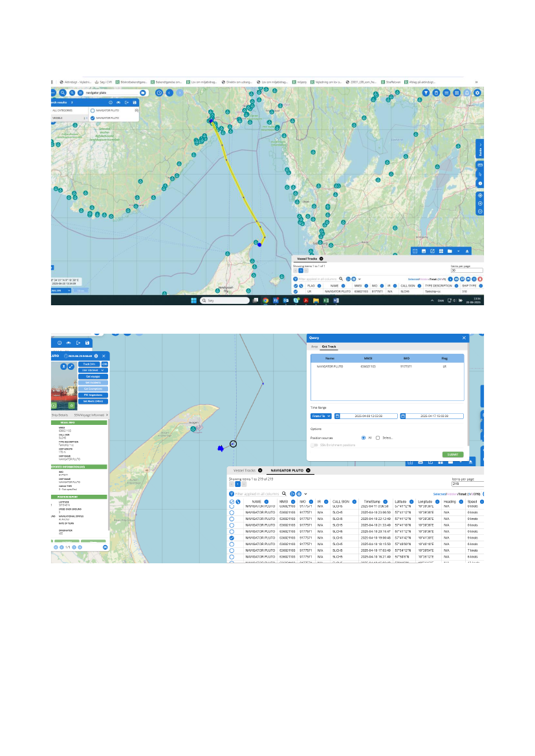Open the From/To time range dropdown
The width and height of the screenshot is (535, 756).
[322, 416]
